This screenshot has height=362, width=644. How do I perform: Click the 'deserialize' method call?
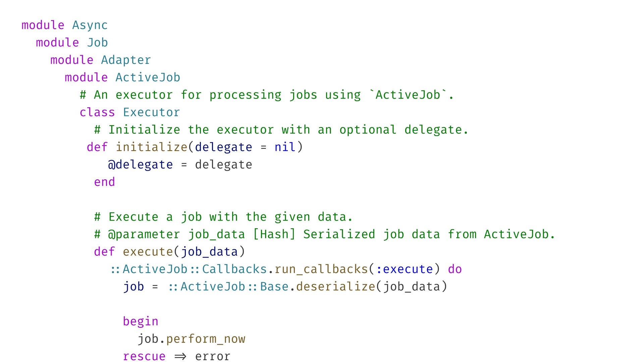point(335,287)
